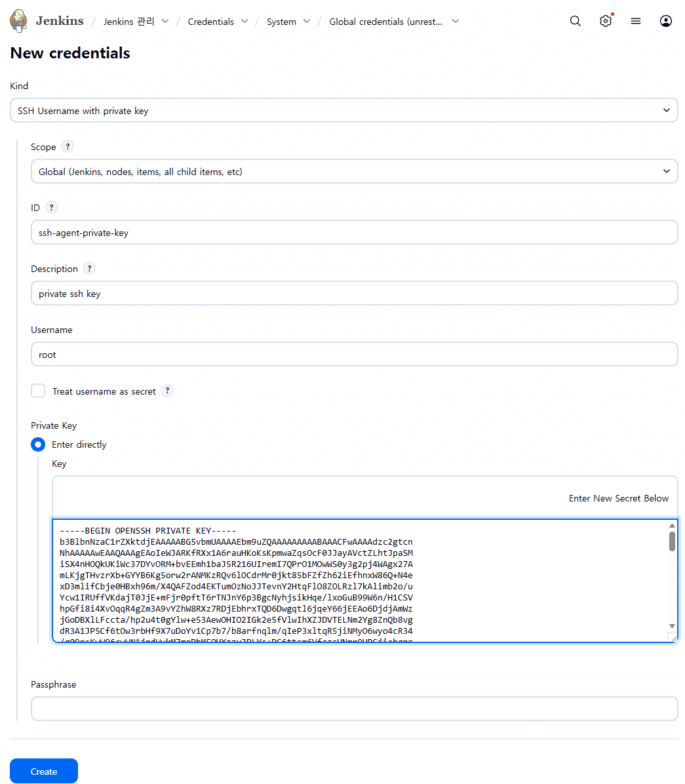The width and height of the screenshot is (685, 784).
Task: Expand the Credentials breadcrumb chevron
Action: click(245, 22)
